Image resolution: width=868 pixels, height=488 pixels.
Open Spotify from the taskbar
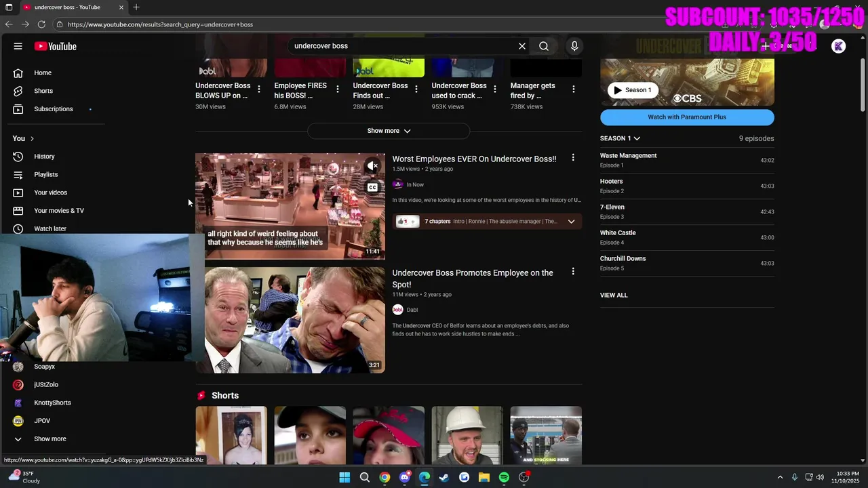tap(504, 477)
